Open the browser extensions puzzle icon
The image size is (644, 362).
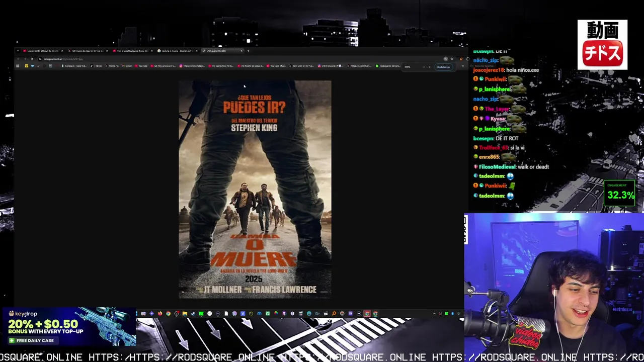pyautogui.click(x=467, y=59)
